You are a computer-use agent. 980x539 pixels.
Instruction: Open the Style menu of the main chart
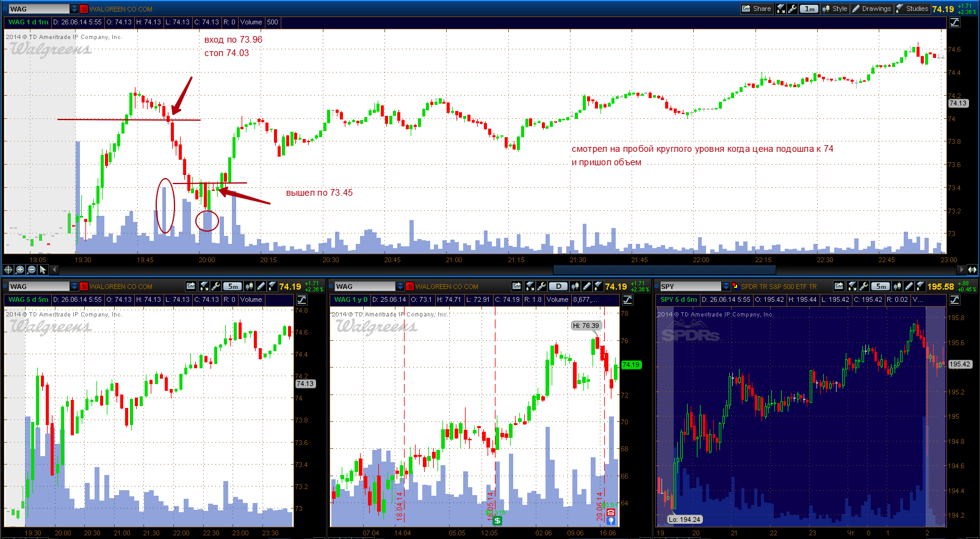click(835, 9)
